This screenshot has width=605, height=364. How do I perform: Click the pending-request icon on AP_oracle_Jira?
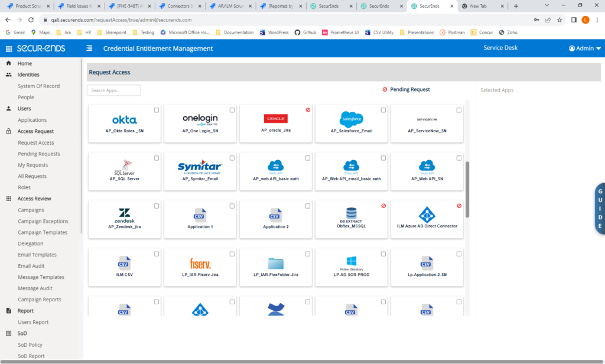coord(308,110)
